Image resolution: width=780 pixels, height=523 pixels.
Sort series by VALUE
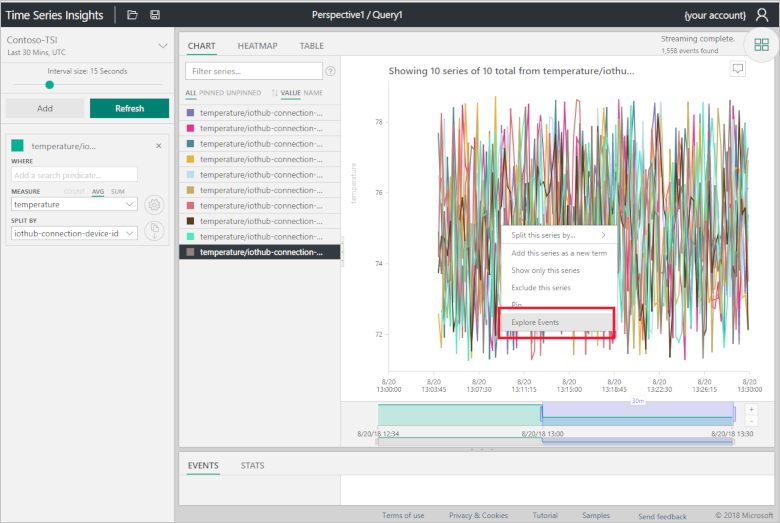[291, 93]
